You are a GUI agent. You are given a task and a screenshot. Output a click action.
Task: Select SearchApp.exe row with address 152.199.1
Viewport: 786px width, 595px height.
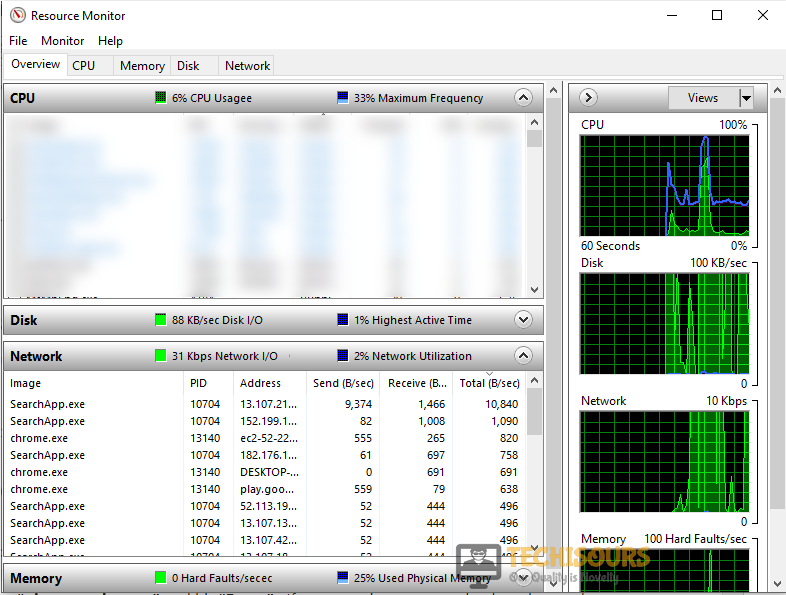(x=265, y=421)
